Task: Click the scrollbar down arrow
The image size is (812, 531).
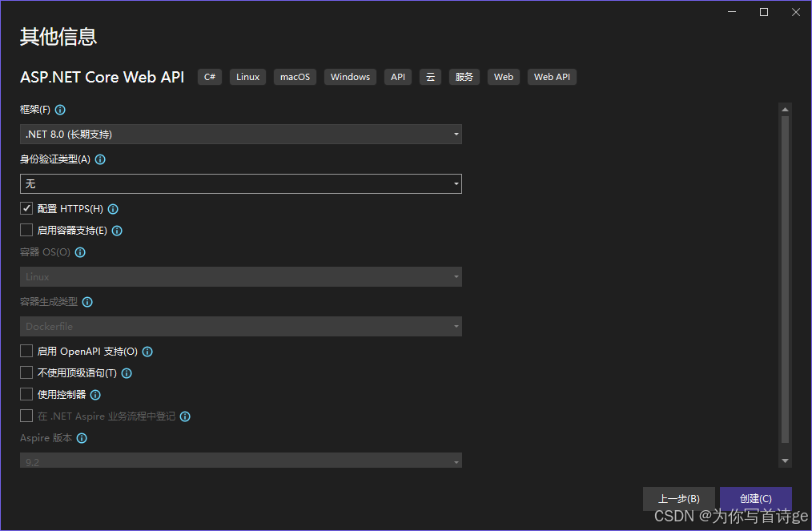Action: 785,461
